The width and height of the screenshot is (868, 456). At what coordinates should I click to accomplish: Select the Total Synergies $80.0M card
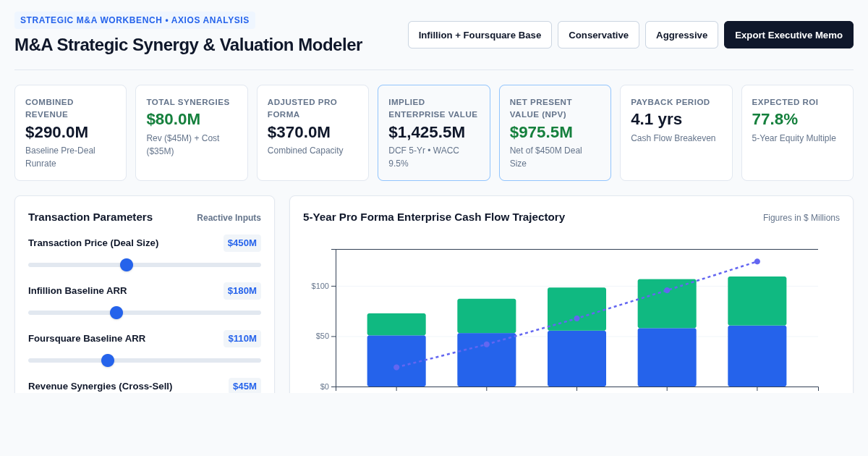[x=192, y=132]
